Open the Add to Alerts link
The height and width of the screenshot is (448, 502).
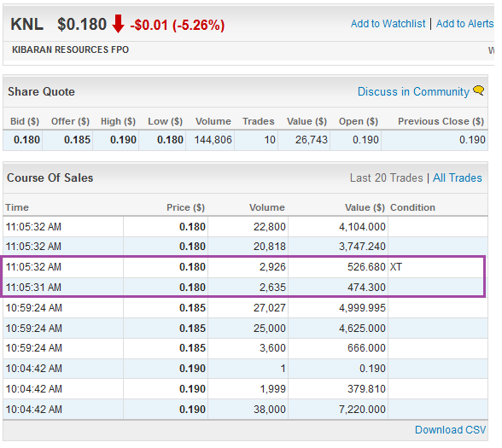click(x=465, y=24)
